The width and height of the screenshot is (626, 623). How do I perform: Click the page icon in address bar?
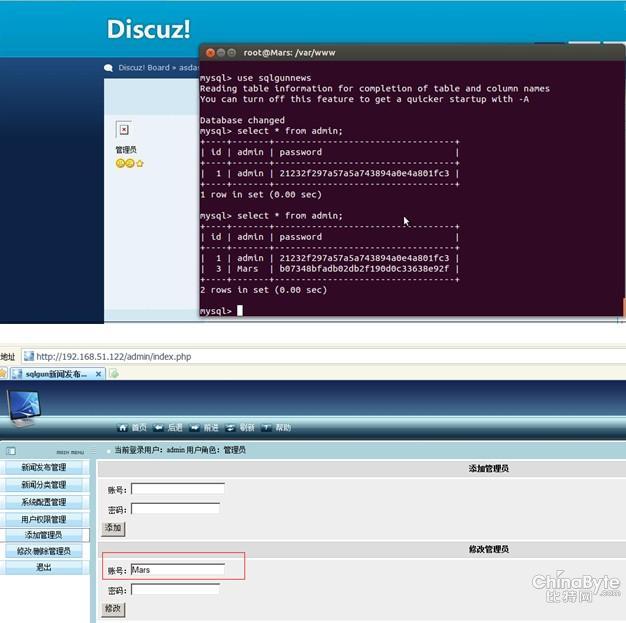pos(29,356)
